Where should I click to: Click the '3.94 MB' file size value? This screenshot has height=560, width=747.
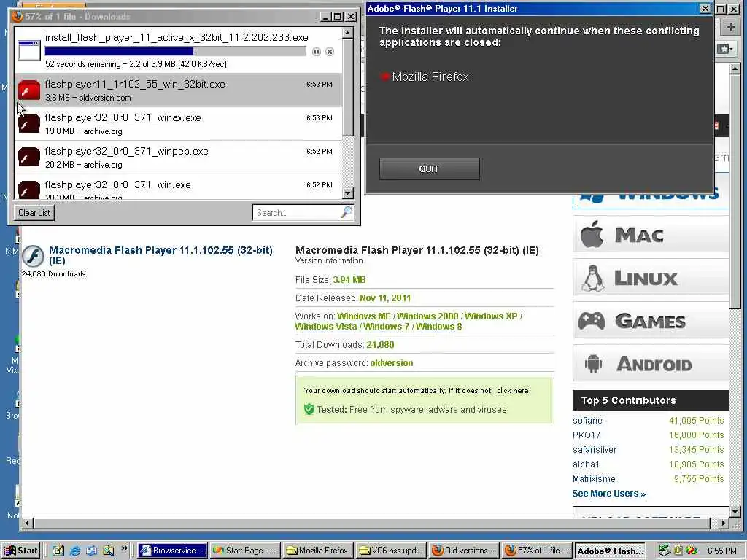coord(349,280)
